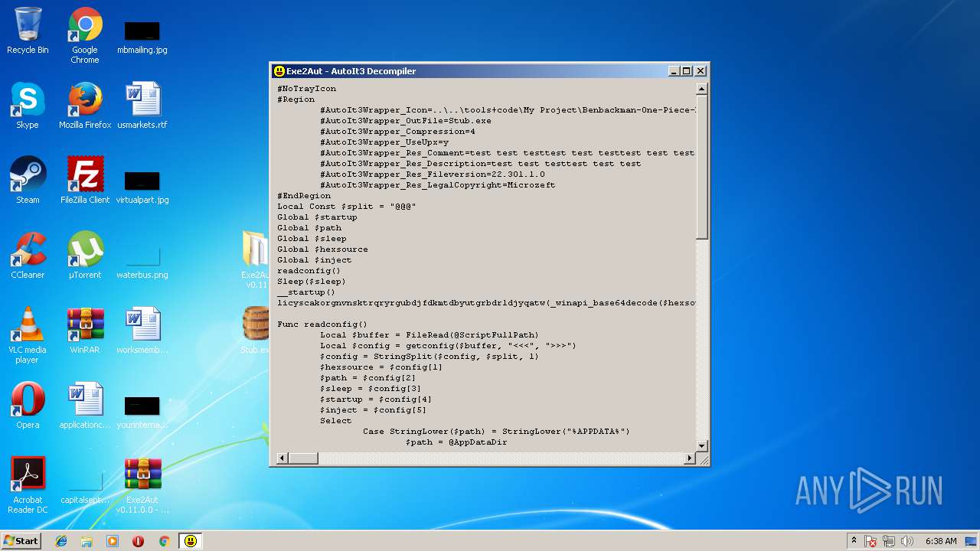
Task: Open Opera browser shortcut
Action: (x=28, y=406)
